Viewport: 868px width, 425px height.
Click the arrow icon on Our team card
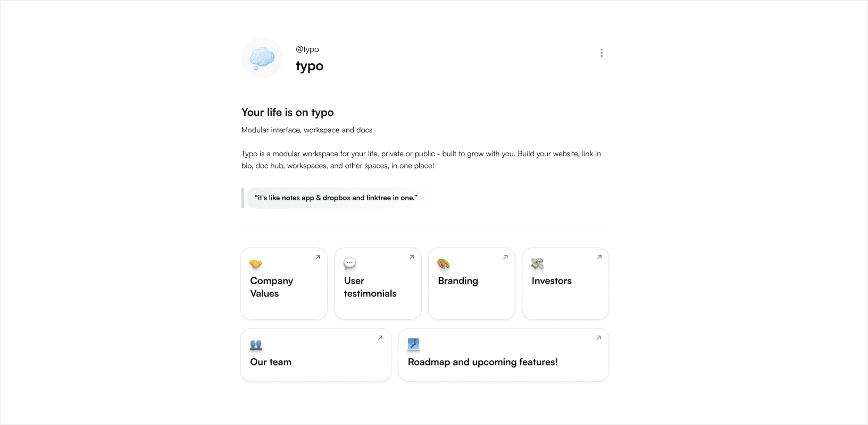click(x=380, y=338)
